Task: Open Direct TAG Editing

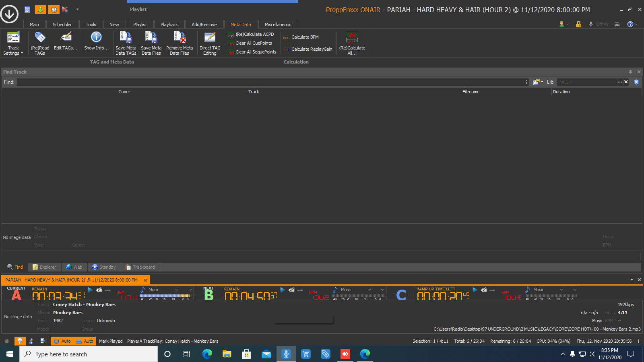Action: [x=210, y=43]
